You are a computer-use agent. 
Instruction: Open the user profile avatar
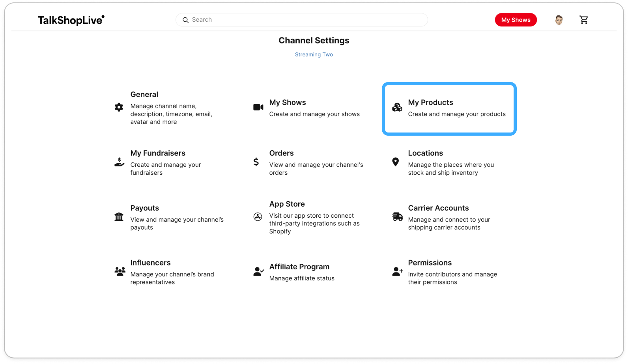[559, 20]
